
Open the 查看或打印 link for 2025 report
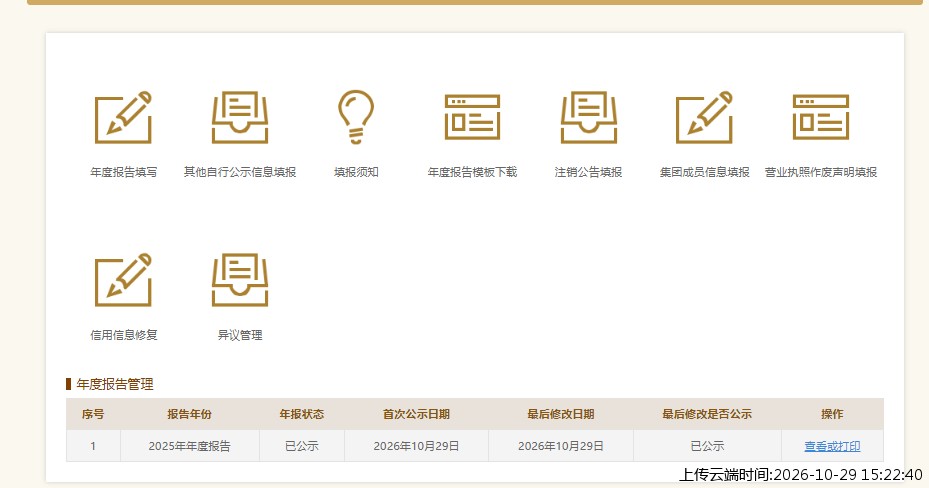(832, 446)
